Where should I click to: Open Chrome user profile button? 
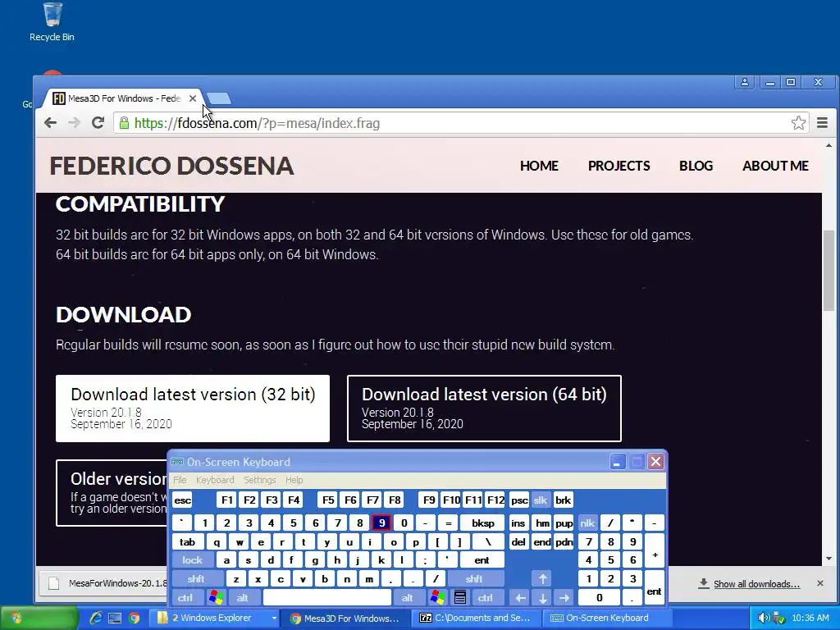point(745,82)
